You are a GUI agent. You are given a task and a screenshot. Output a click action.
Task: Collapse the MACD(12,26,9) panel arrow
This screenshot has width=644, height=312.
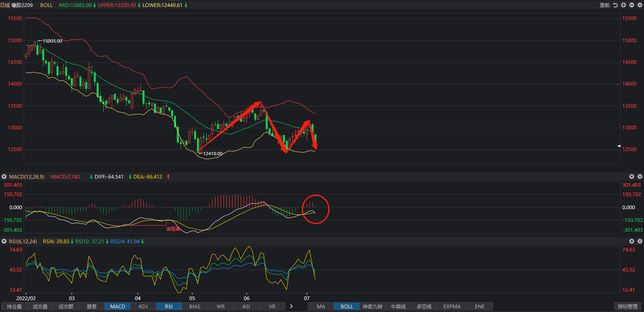coord(4,177)
